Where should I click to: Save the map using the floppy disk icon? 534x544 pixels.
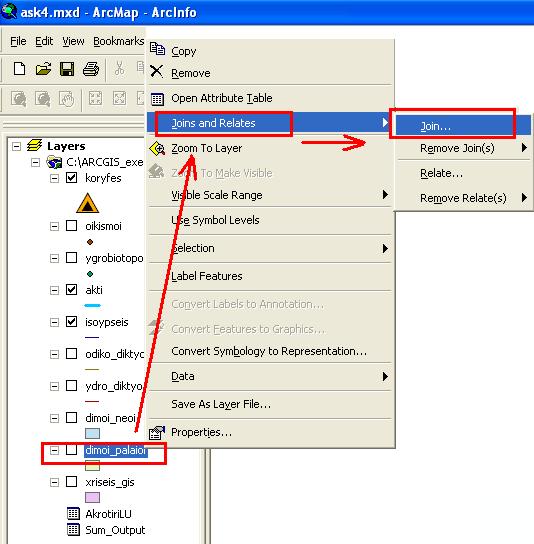pyautogui.click(x=67, y=69)
